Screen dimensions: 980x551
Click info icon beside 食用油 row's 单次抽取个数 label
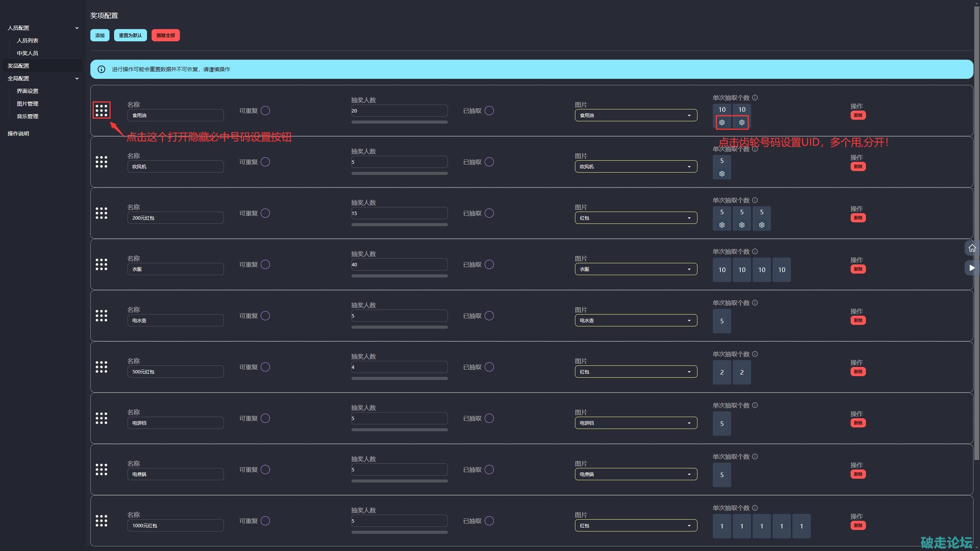click(x=755, y=98)
